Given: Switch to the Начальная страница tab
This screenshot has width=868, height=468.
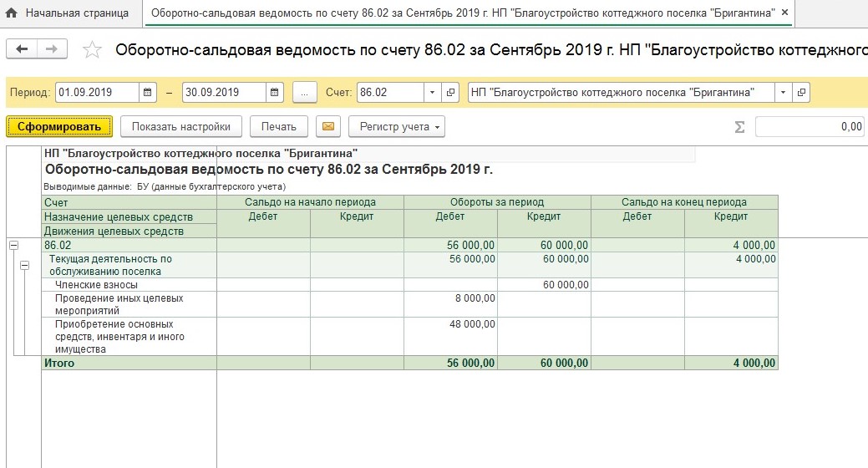Looking at the screenshot, I should [76, 13].
